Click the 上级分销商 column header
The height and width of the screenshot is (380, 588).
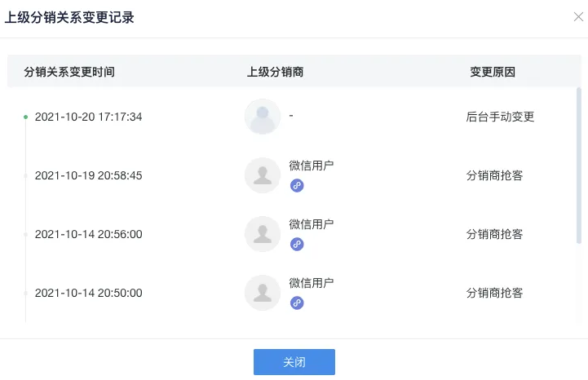[x=275, y=72]
